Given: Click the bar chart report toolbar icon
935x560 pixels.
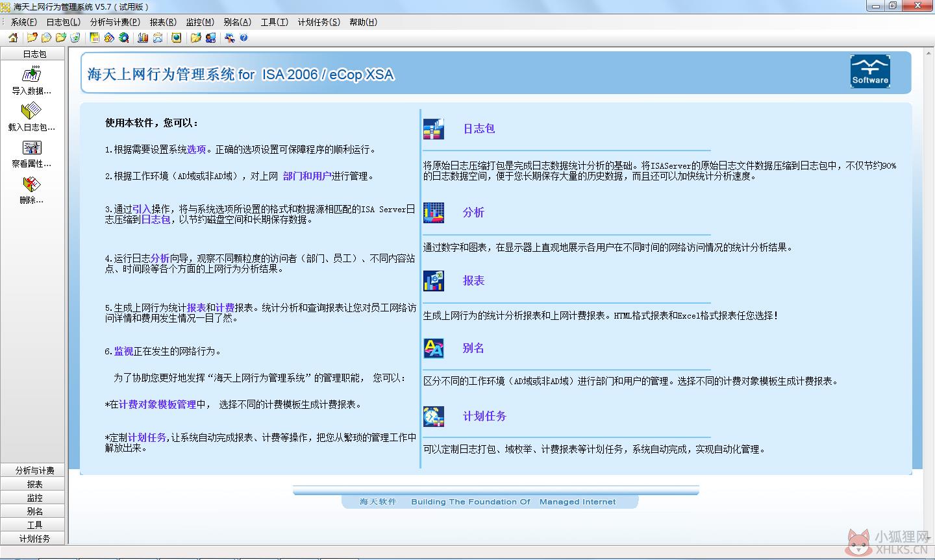Looking at the screenshot, I should (x=143, y=38).
